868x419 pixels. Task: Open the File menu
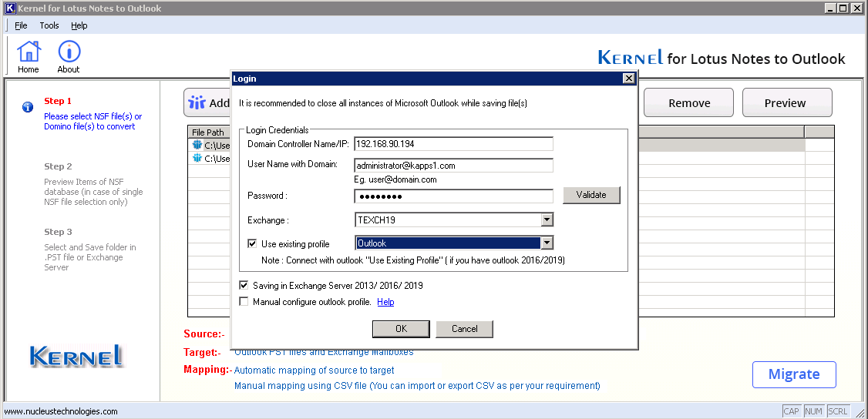pyautogui.click(x=21, y=25)
